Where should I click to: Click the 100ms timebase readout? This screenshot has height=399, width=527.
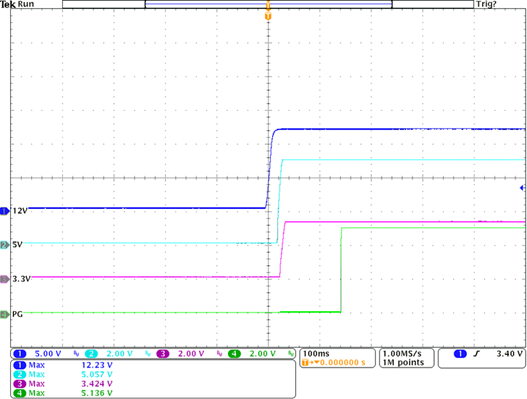tap(316, 354)
